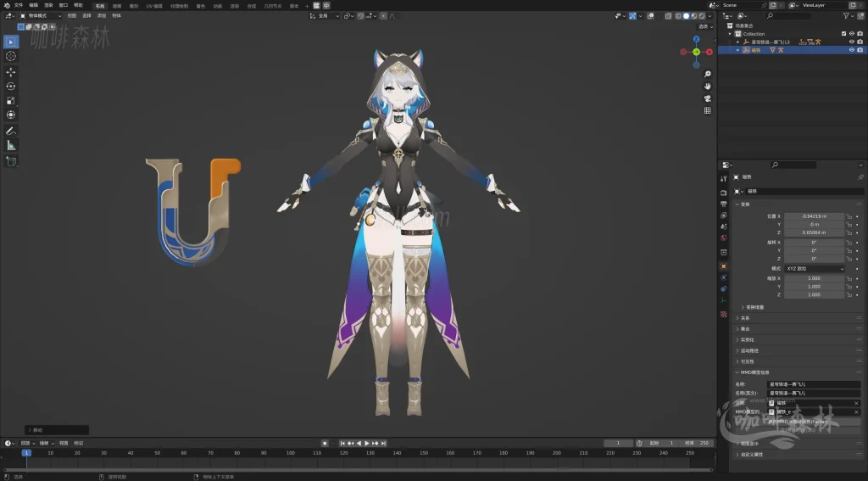
Task: Switch to the UV 编辑 workspace tab
Action: [154, 6]
